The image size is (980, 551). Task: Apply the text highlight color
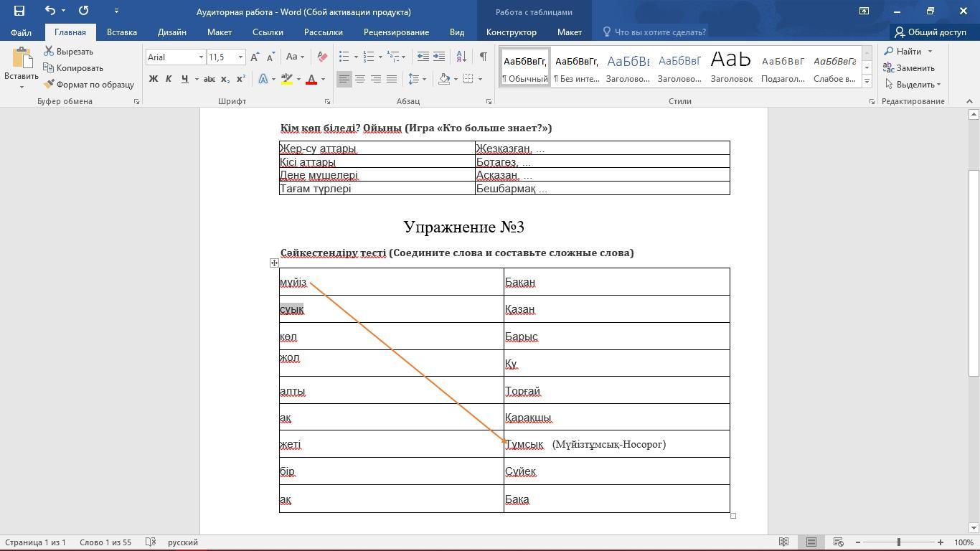pos(287,79)
